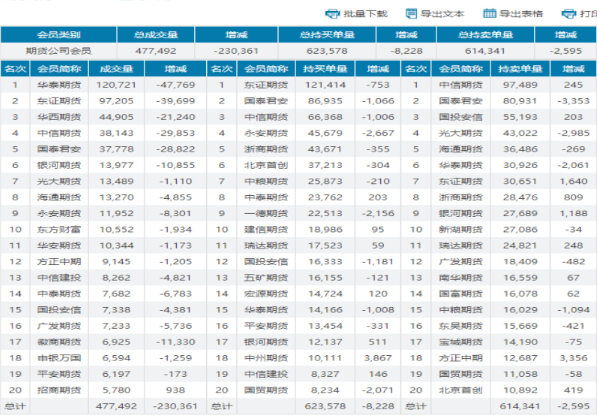Screen dimensions: 597x416
Task: Click the volume value 8,262
Action: click(x=117, y=278)
